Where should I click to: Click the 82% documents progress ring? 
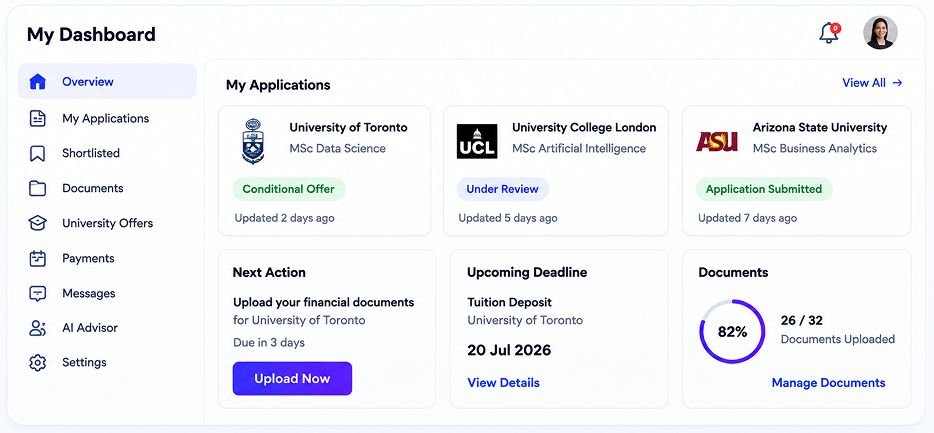[732, 332]
